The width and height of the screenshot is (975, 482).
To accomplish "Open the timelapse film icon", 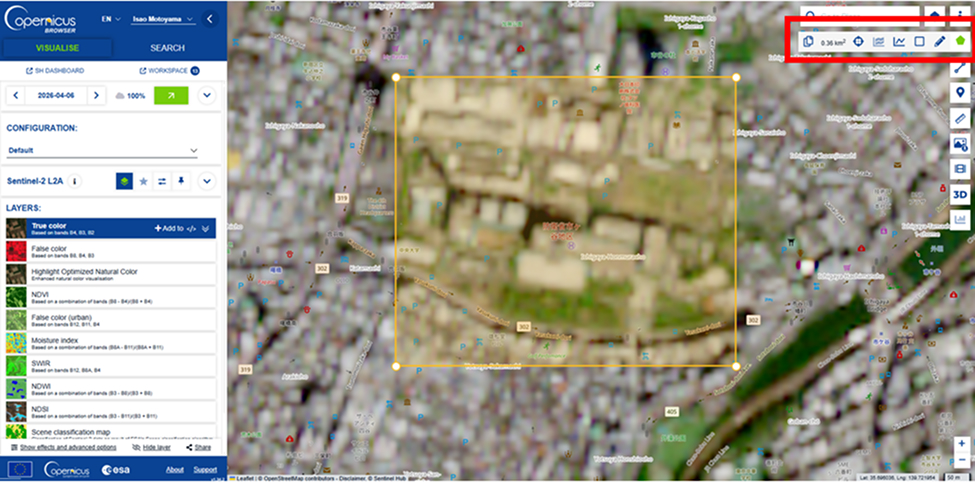I will pos(959,169).
